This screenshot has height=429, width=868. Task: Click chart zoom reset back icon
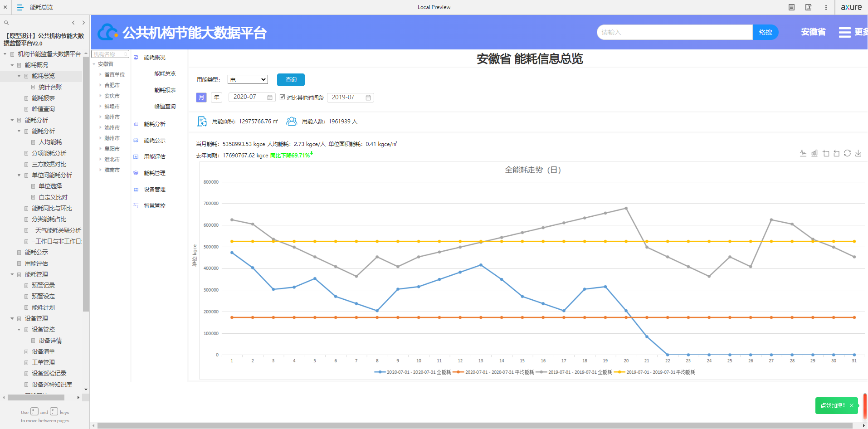(836, 153)
